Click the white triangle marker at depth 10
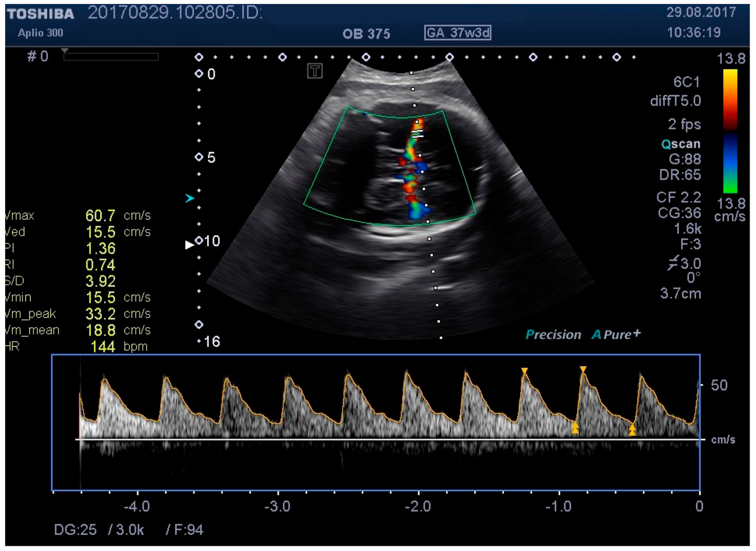Image resolution: width=756 pixels, height=551 pixels. click(x=189, y=245)
